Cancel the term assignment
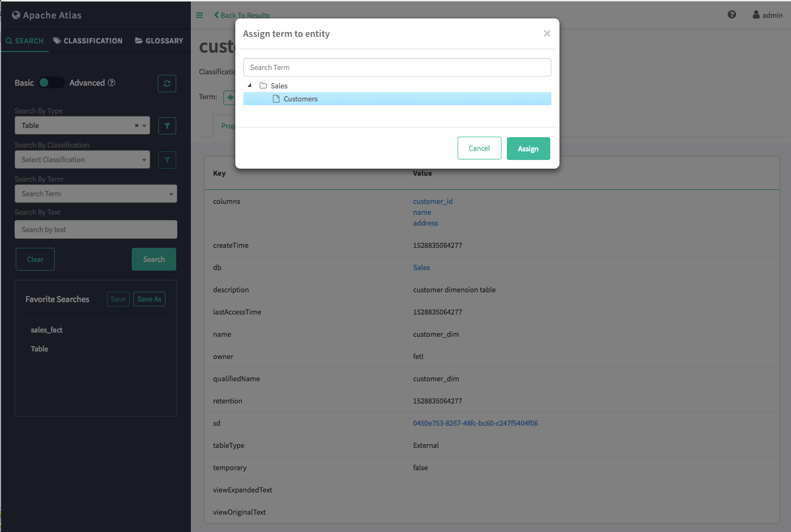The height and width of the screenshot is (532, 791). (x=479, y=148)
